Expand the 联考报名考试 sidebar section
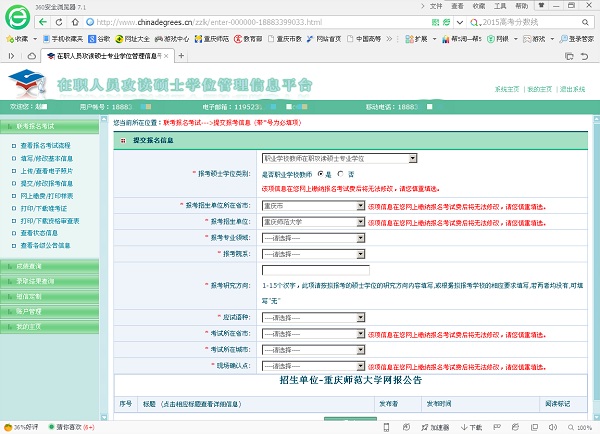The image size is (600, 434). [50, 126]
